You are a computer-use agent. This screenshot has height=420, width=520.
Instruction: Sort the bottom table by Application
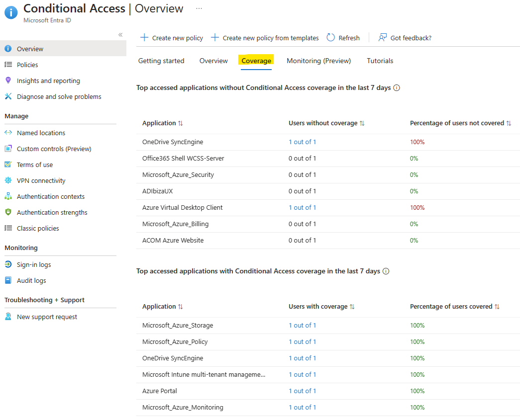point(163,307)
